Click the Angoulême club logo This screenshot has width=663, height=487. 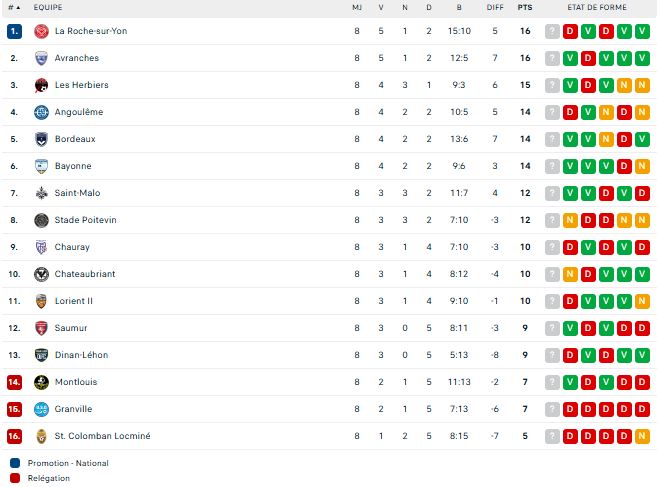[x=41, y=112]
